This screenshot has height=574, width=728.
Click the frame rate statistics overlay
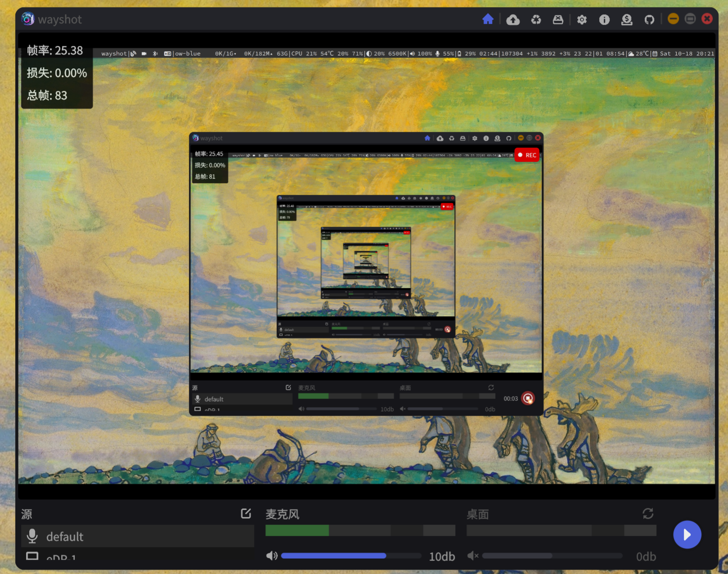(x=57, y=73)
